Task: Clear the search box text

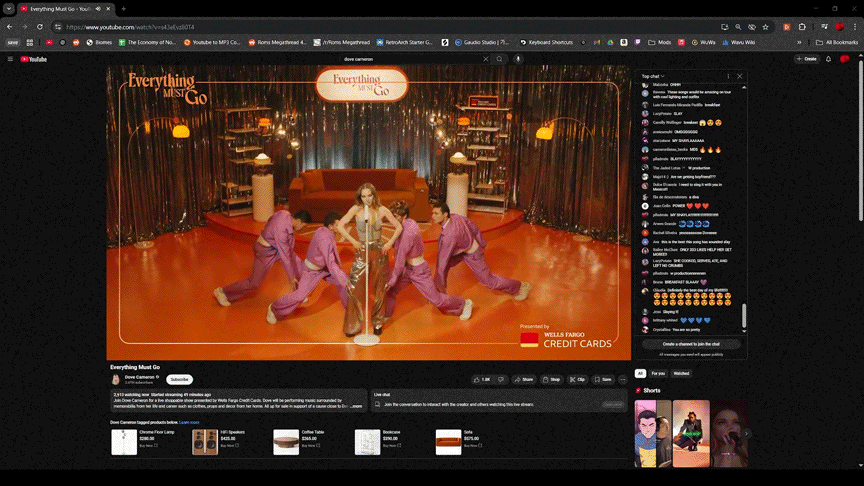Action: coord(485,59)
